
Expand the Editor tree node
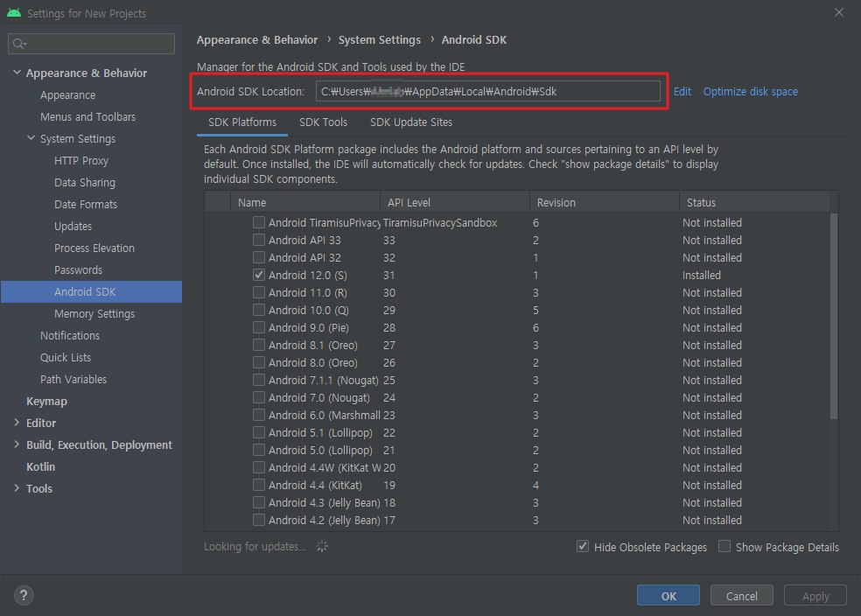pos(17,423)
